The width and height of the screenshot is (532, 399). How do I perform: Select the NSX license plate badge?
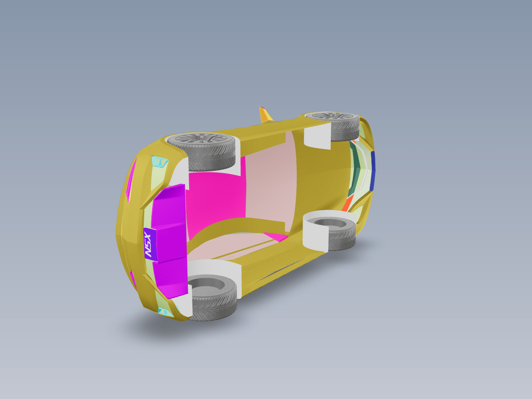(x=150, y=244)
